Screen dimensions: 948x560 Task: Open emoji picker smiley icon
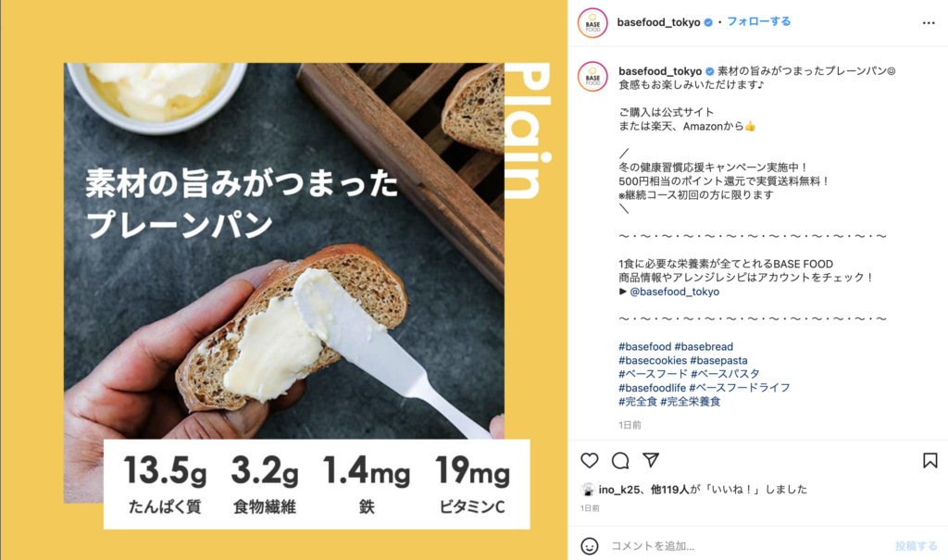click(590, 546)
